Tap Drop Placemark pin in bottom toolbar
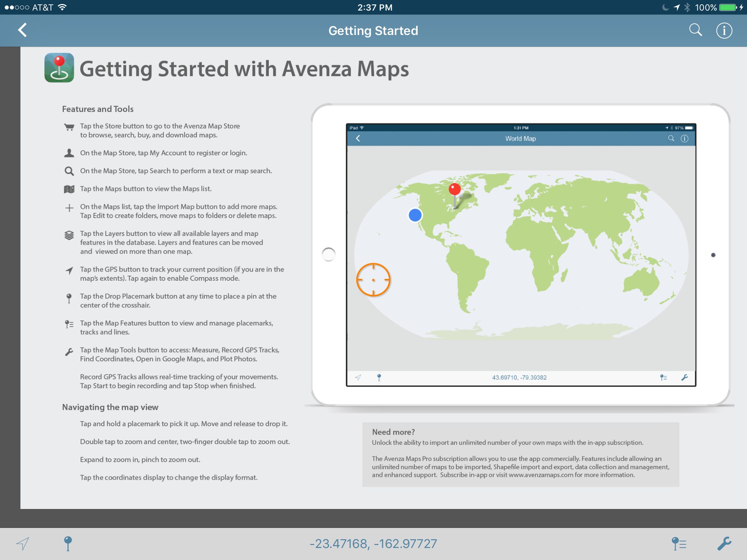747x560 pixels. (68, 544)
